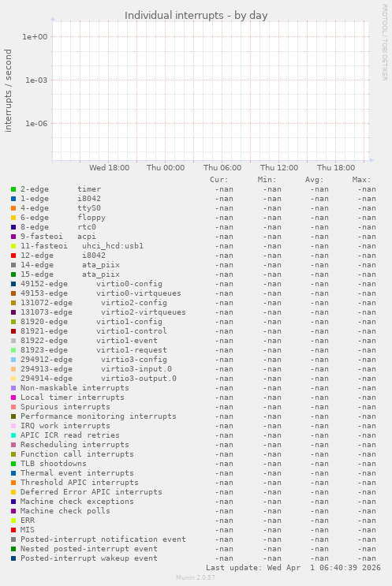Viewport: 392px width, 586px height.
Task: Click the Munin 2.0.57 footer text
Action: pyautogui.click(x=196, y=577)
